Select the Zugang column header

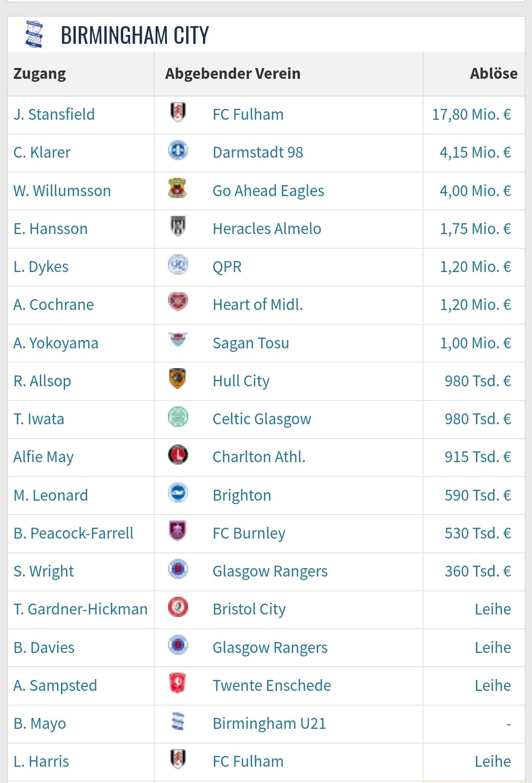[40, 74]
